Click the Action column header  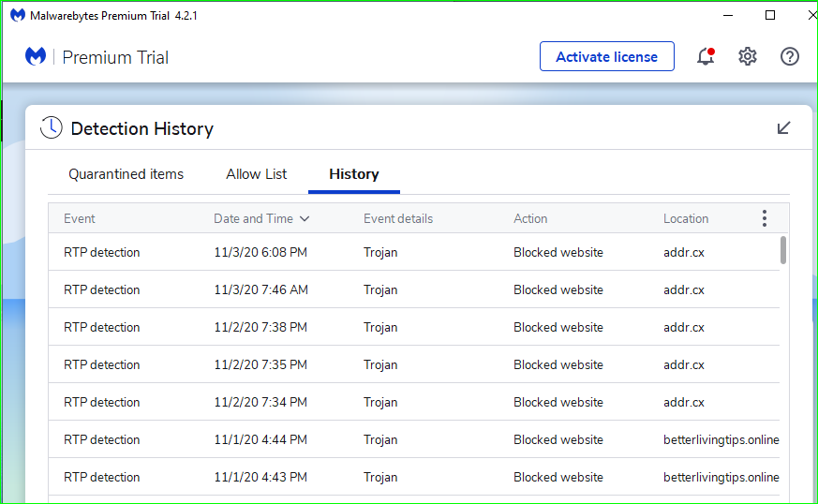click(x=530, y=218)
